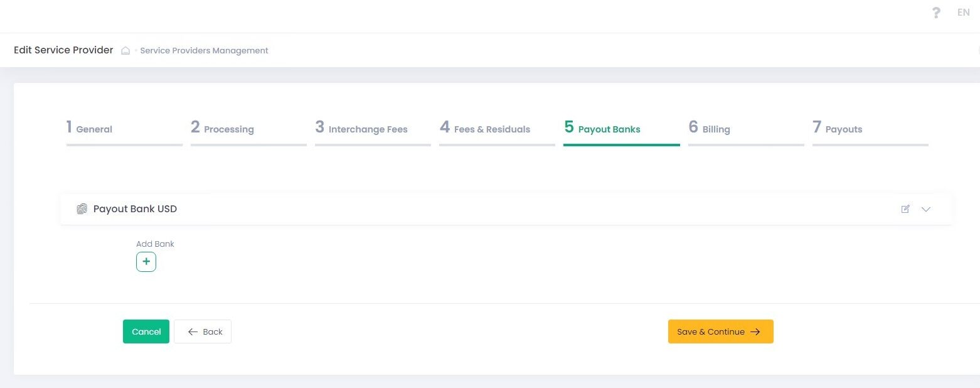Click the Add Bank plus icon
The width and height of the screenshot is (980, 388).
tap(146, 262)
